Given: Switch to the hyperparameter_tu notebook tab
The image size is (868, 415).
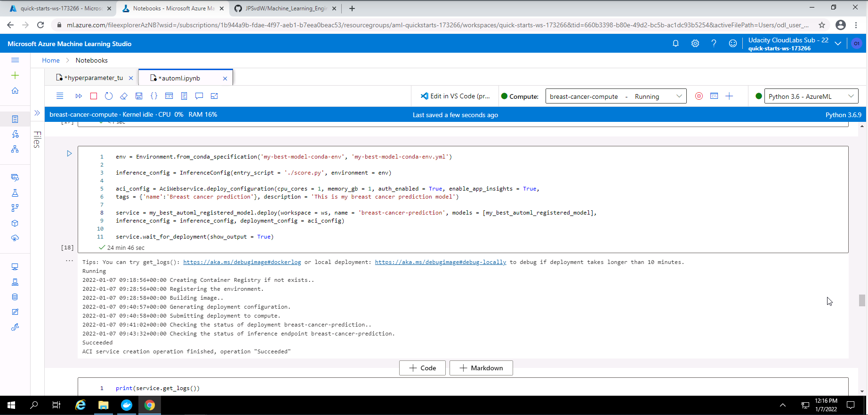Looking at the screenshot, I should coord(94,78).
